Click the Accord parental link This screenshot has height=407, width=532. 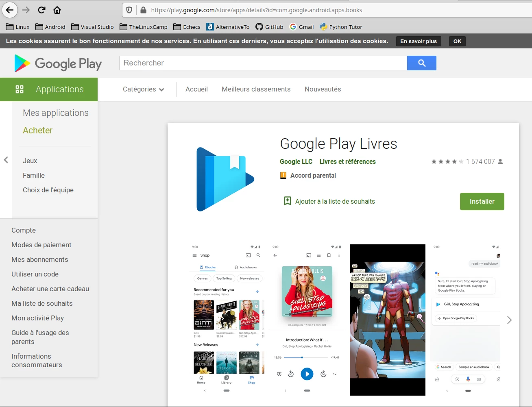(313, 175)
